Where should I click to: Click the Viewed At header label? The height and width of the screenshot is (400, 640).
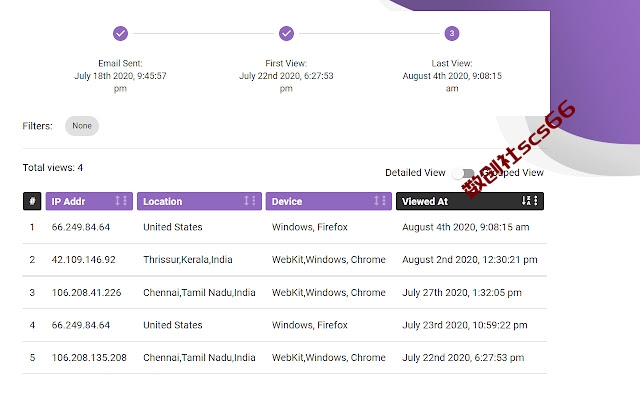(425, 202)
